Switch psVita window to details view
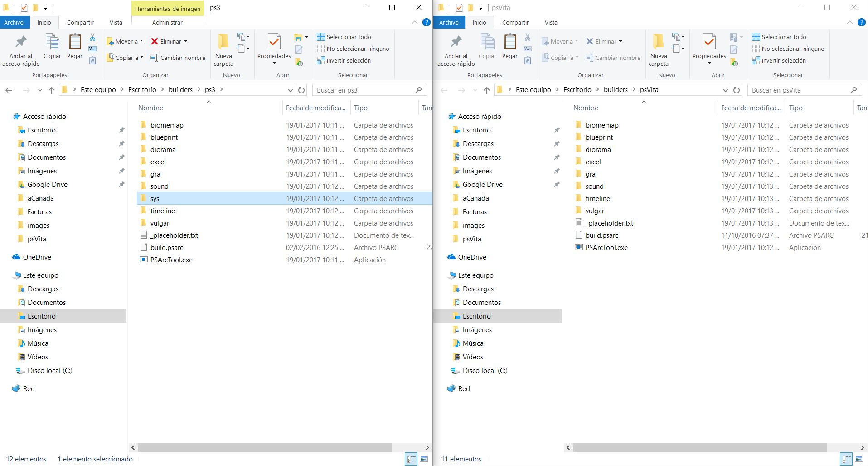868x466 pixels. tap(846, 459)
